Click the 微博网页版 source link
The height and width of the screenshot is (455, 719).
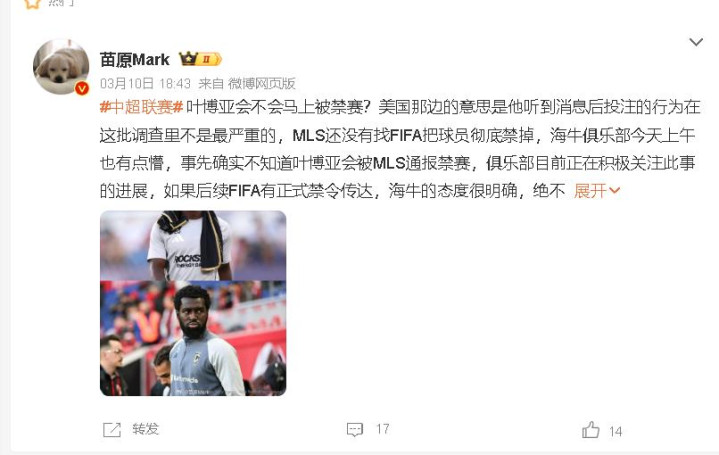point(262,83)
